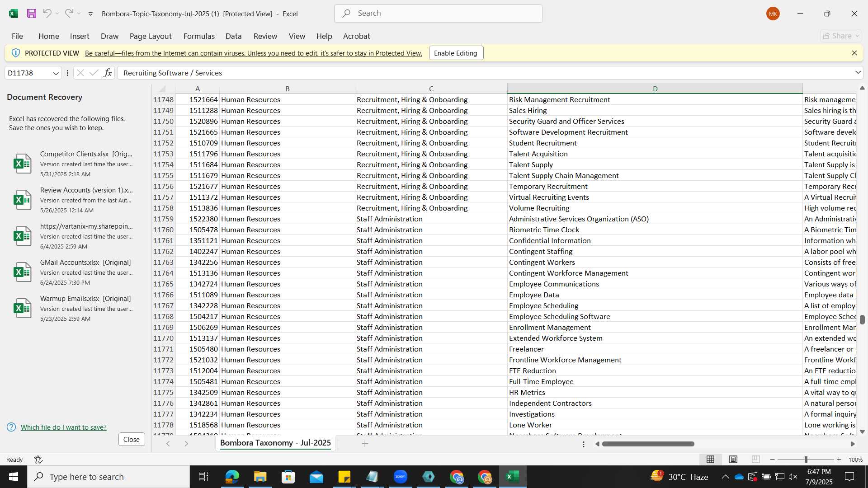Switch to the Insert ribbon tab
This screenshot has width=868, height=488.
(80, 36)
